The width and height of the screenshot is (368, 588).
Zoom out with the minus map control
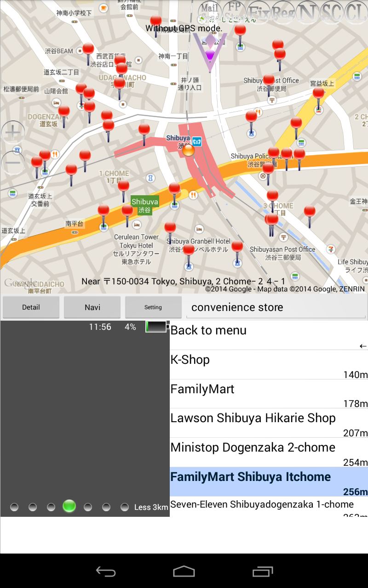click(x=13, y=163)
